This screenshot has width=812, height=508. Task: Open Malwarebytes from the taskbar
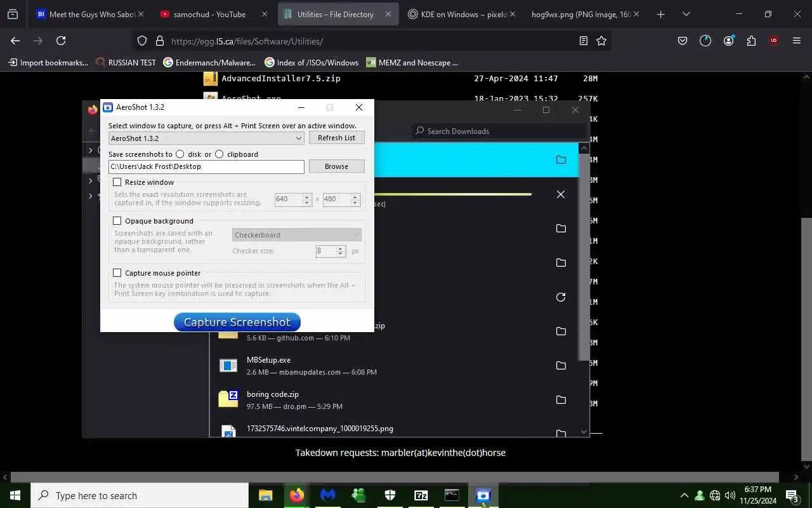pyautogui.click(x=327, y=495)
